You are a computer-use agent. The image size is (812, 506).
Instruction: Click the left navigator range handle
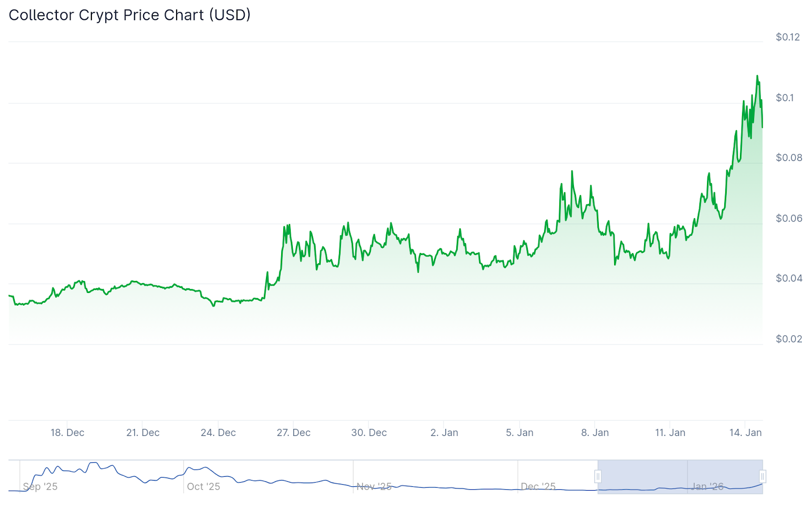coord(598,477)
